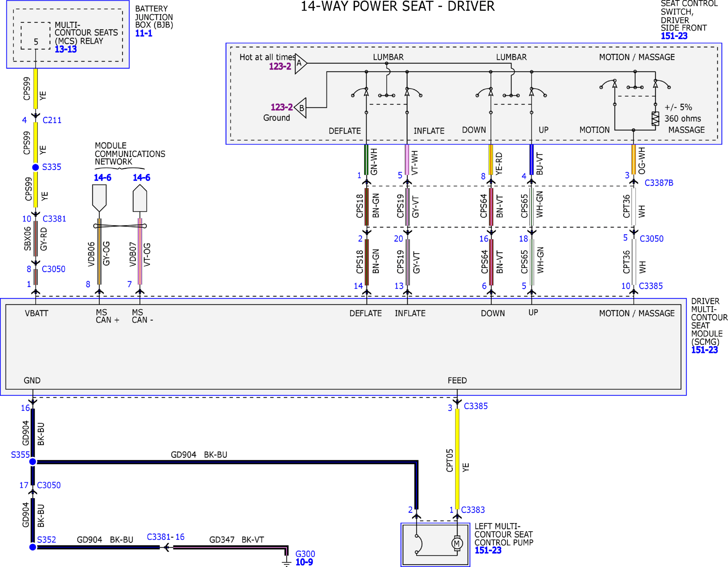Click the pump internal switch symbol
Image resolution: width=728 pixels, height=567 pixels.
coord(419,543)
